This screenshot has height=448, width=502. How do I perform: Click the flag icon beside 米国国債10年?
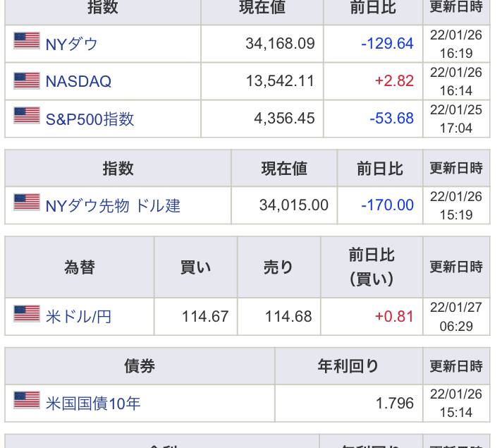27,401
